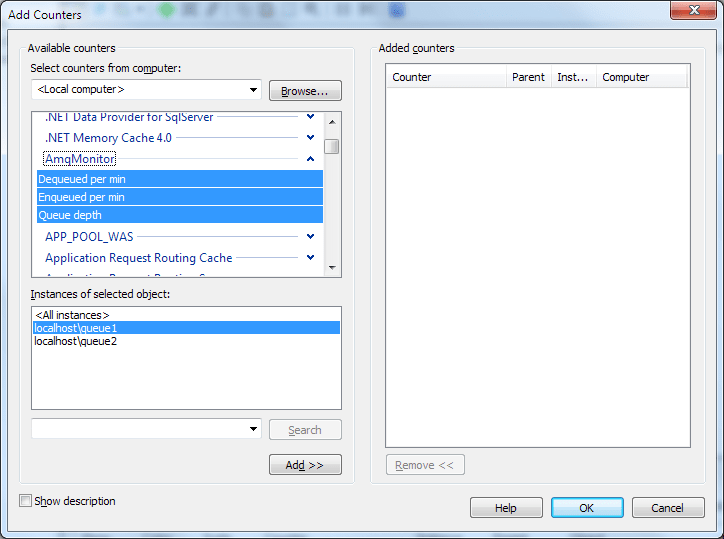Enable the Show description checkbox

click(x=26, y=501)
